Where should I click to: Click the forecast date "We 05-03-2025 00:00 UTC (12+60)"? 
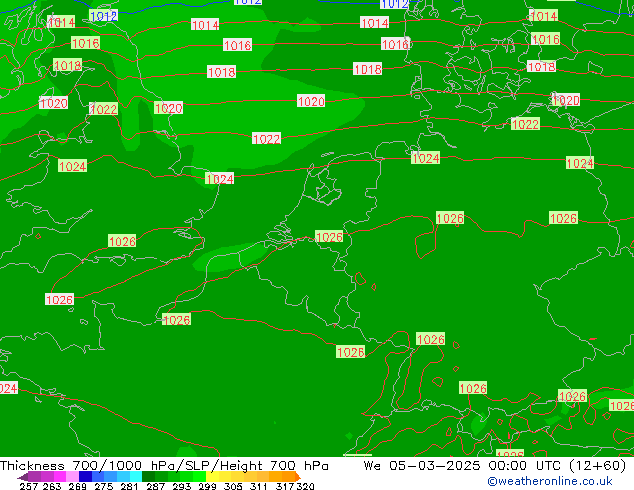495,466
